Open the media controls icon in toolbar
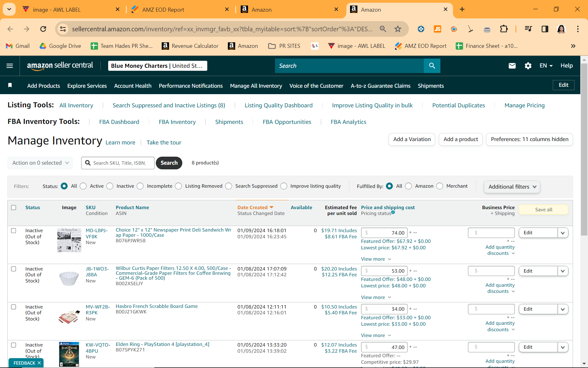This screenshot has height=368, width=588. [x=528, y=29]
